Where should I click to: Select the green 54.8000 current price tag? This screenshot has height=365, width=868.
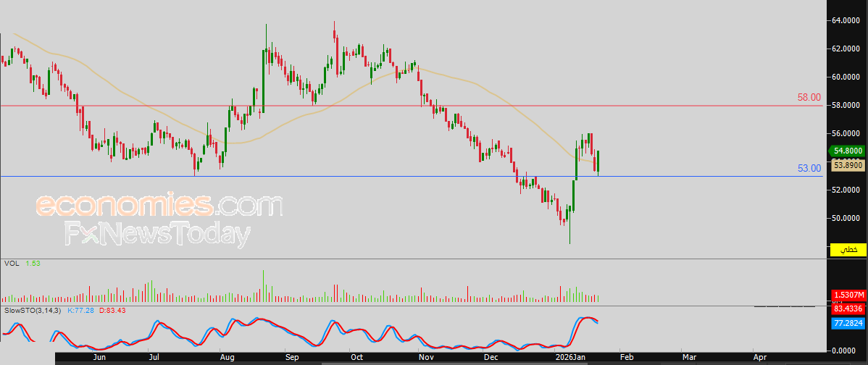point(846,151)
